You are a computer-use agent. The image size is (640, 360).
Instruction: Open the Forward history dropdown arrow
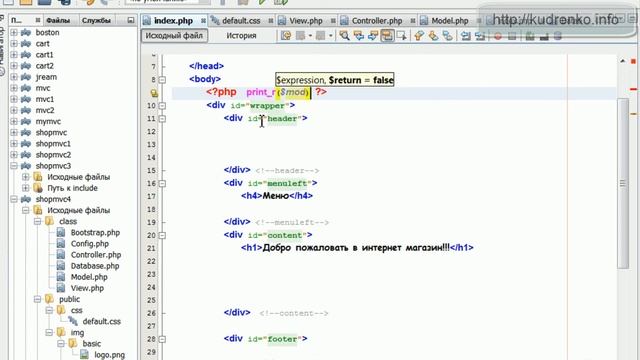pos(331,36)
